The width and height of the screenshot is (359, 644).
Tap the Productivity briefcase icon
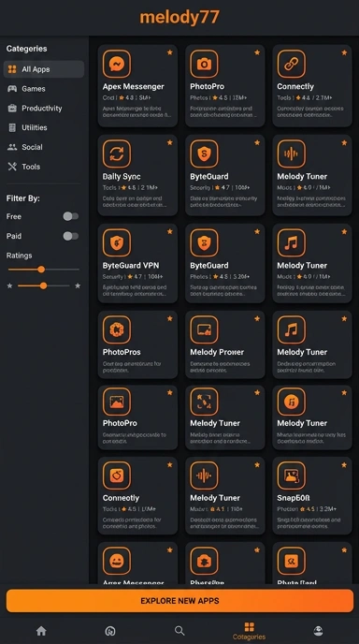pos(12,108)
